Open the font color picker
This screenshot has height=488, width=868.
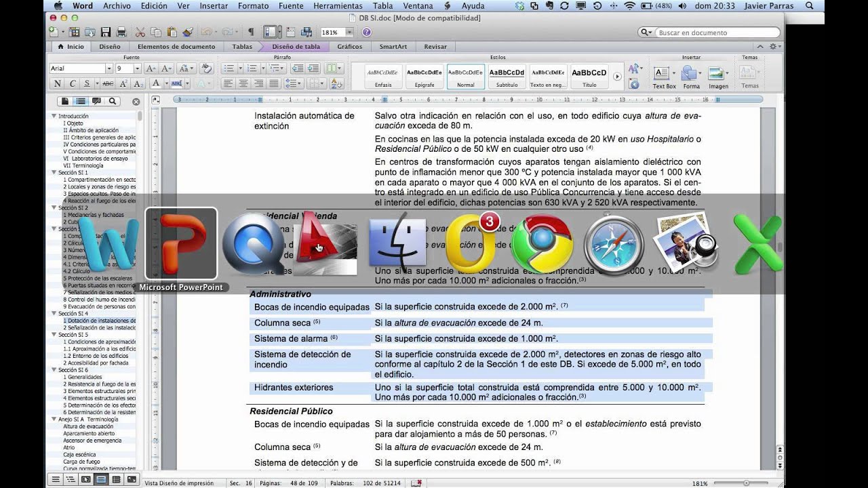pos(158,83)
